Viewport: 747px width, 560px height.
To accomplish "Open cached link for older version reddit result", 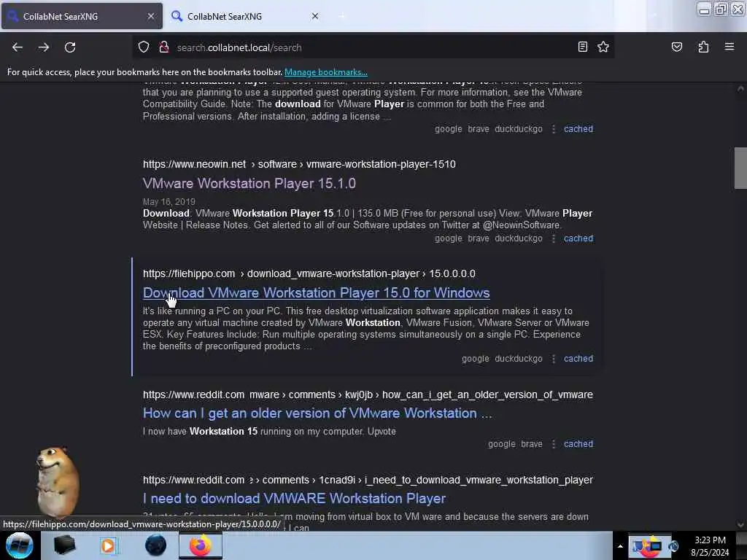I will (x=578, y=444).
